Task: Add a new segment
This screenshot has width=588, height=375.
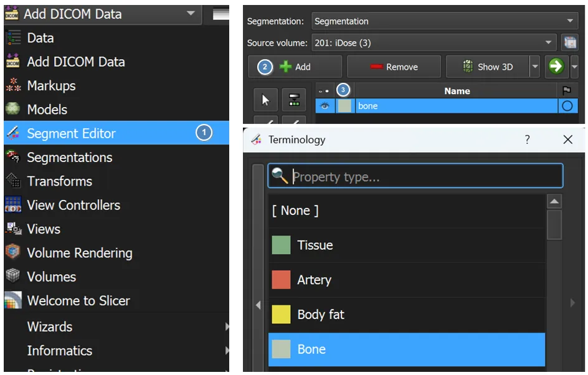Action: (295, 67)
